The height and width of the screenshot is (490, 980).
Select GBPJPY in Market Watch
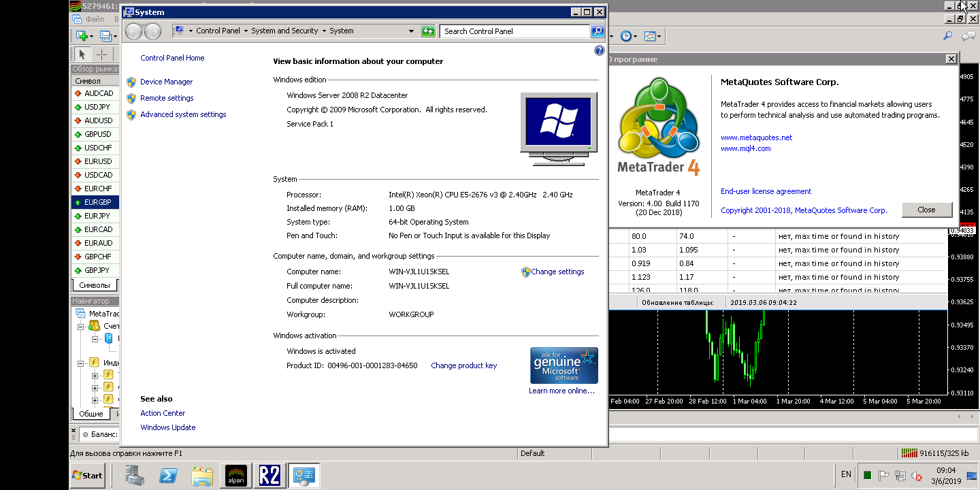[x=95, y=270]
